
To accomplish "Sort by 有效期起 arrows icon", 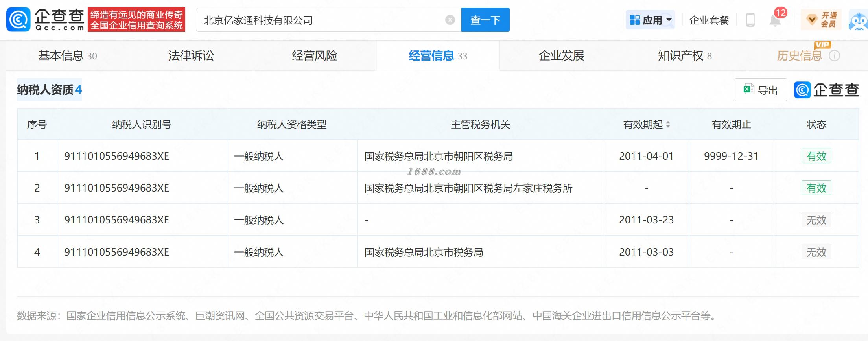I will tap(668, 125).
